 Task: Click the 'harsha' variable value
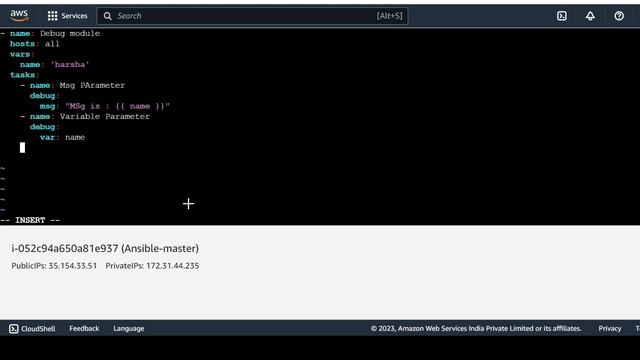(x=70, y=64)
